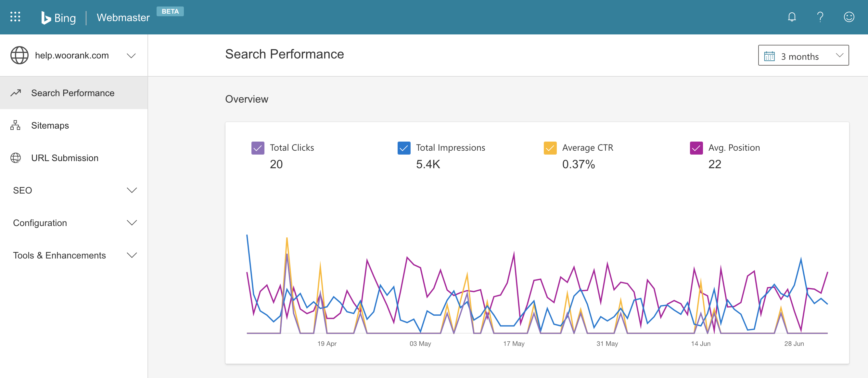Open the feedback smiley icon
This screenshot has height=378, width=868.
click(849, 17)
